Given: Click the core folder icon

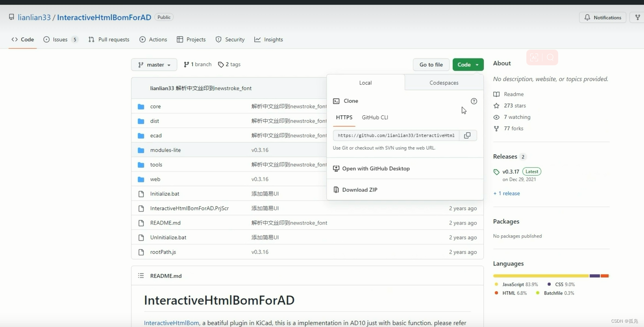Looking at the screenshot, I should coord(141,107).
